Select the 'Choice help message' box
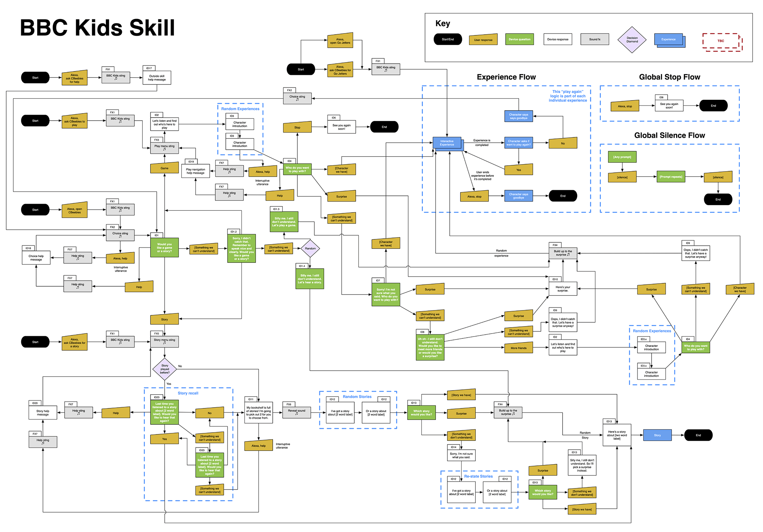The width and height of the screenshot is (763, 532). 36,258
